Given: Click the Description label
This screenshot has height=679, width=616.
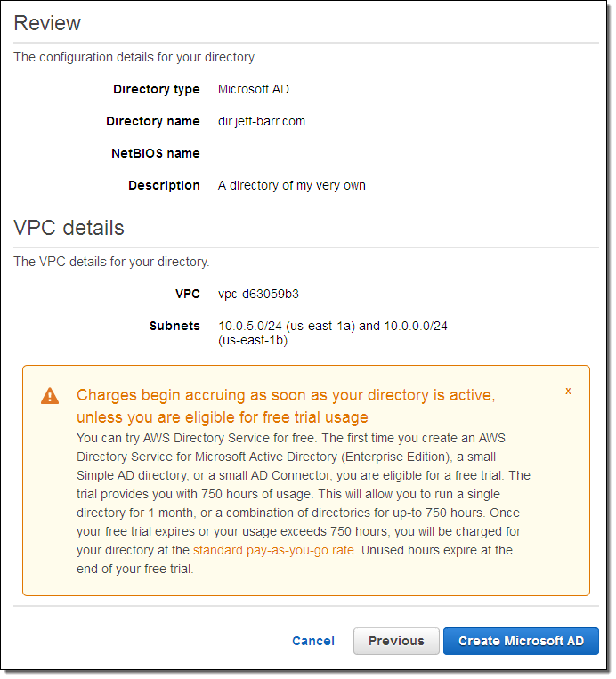Looking at the screenshot, I should [x=164, y=185].
